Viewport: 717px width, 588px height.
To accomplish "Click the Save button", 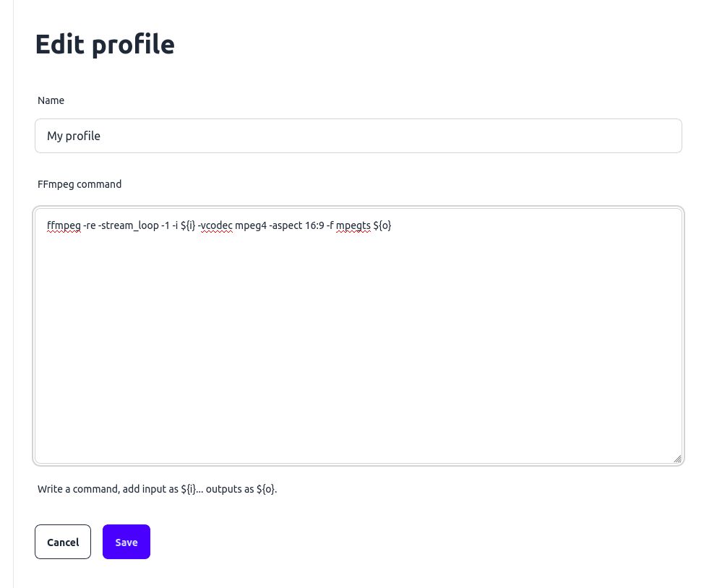I will click(x=126, y=542).
